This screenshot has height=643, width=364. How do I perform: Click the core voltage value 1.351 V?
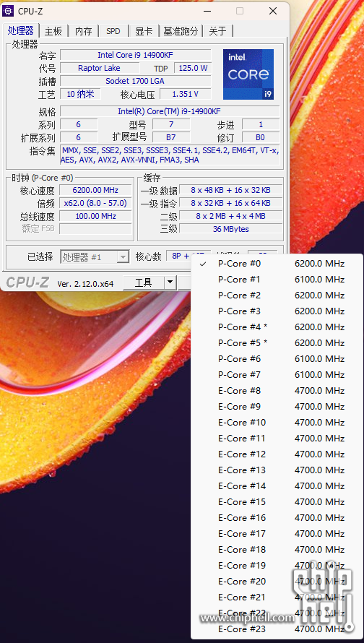(x=186, y=95)
